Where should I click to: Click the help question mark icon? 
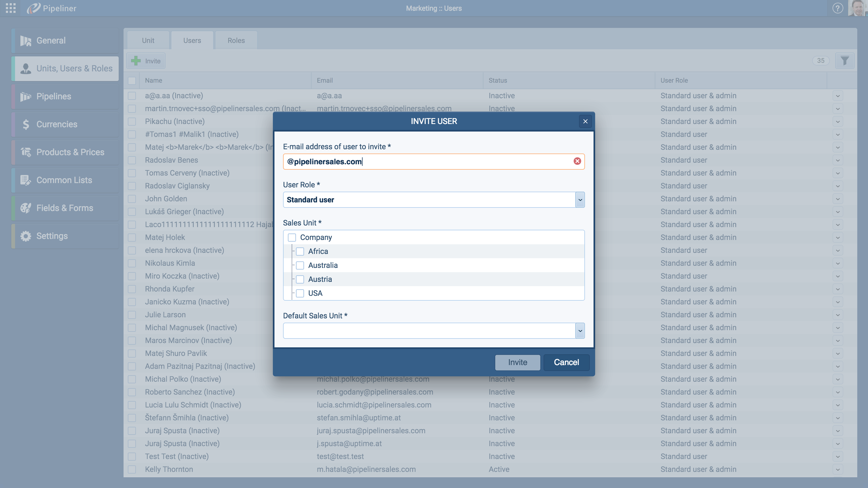(838, 8)
